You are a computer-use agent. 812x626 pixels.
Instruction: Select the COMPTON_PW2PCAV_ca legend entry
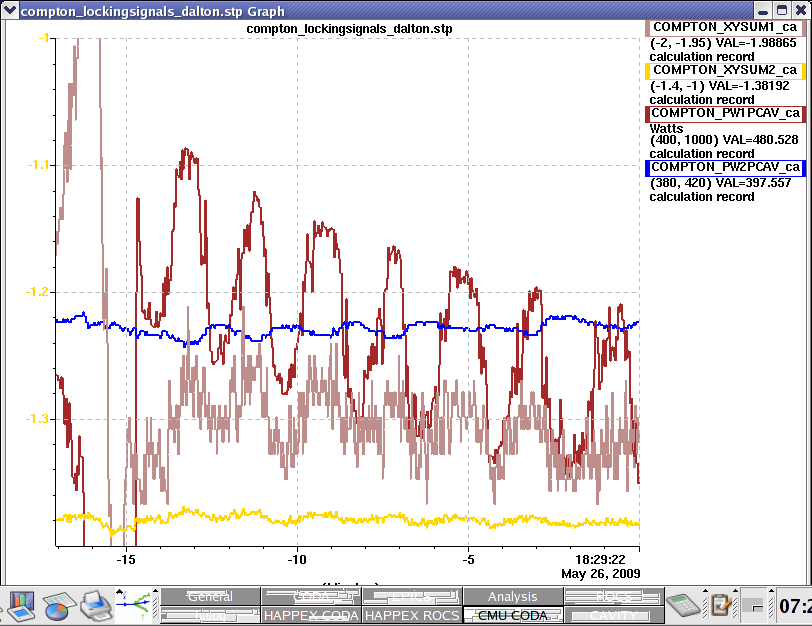coord(725,168)
